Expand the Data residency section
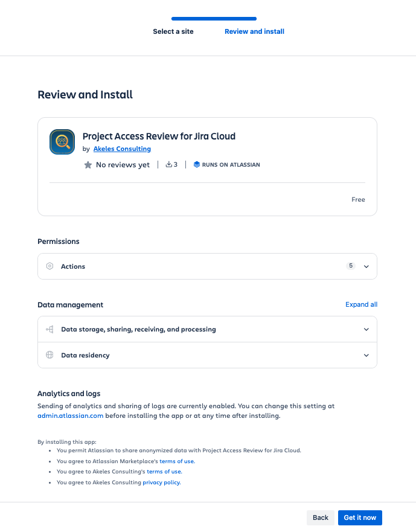This screenshot has height=532, width=416. [366, 355]
